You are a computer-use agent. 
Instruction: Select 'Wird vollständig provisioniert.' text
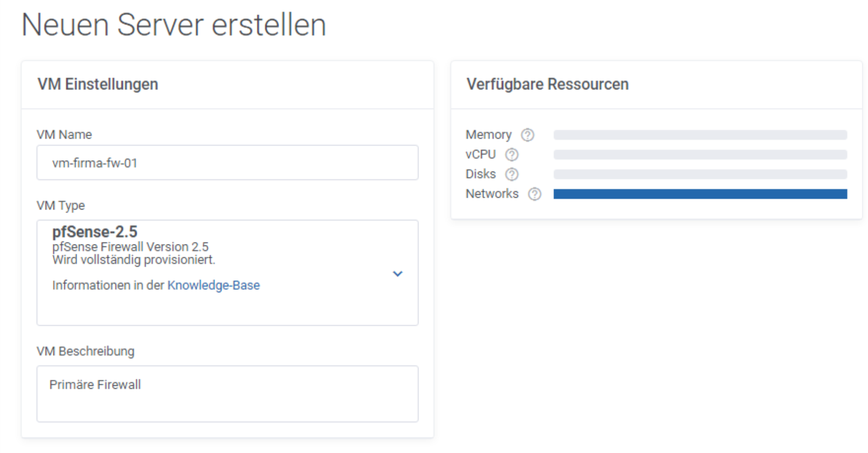[134, 260]
